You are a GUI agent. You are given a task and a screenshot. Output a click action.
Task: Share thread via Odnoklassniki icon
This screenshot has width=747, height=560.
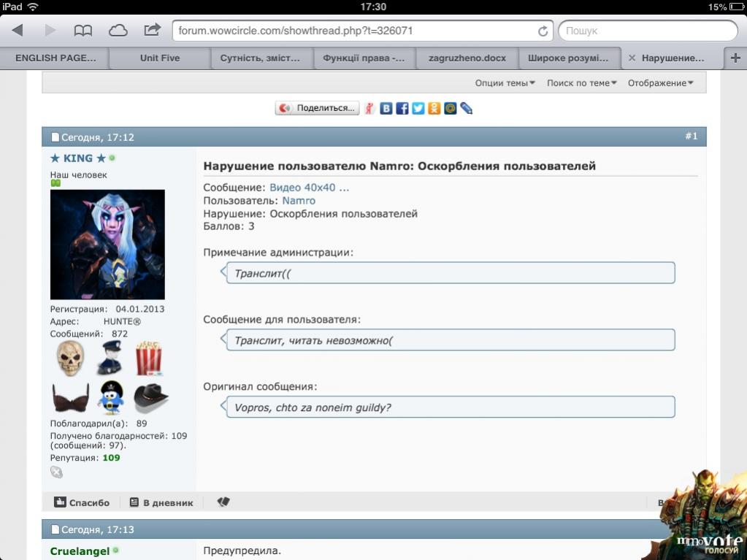434,108
